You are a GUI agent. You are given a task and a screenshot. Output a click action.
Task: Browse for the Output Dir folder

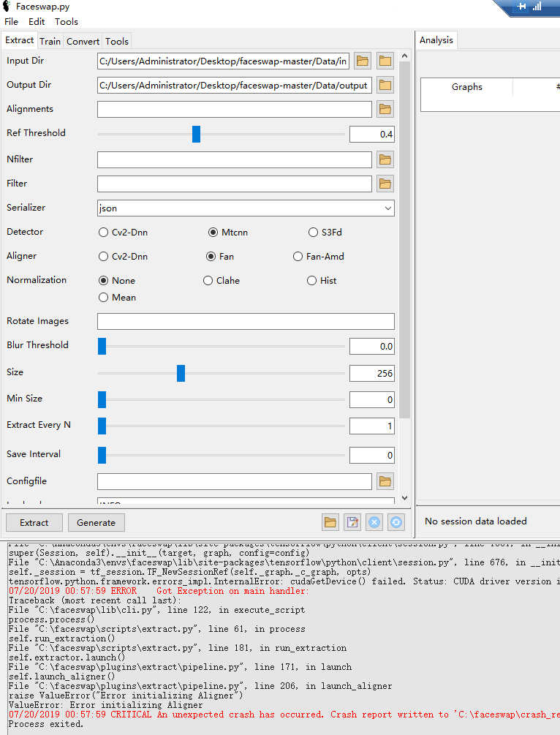[385, 86]
